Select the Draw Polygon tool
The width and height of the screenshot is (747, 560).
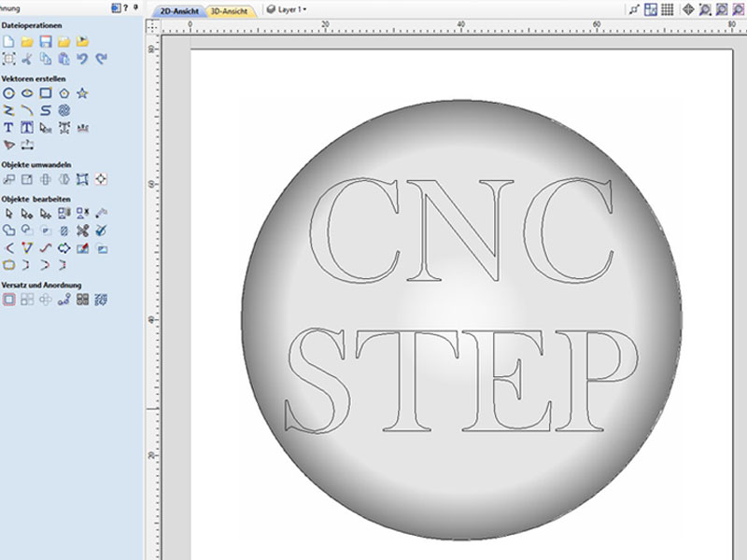63,93
